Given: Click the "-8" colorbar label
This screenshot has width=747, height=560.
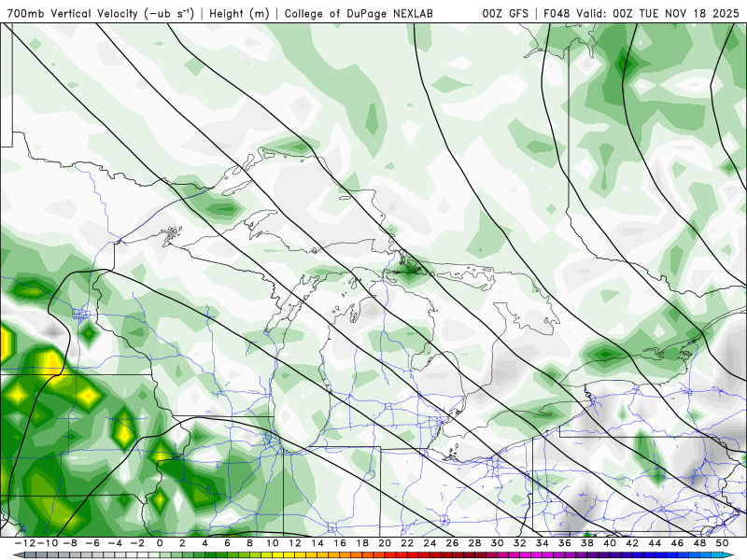Looking at the screenshot, I should (70, 543).
